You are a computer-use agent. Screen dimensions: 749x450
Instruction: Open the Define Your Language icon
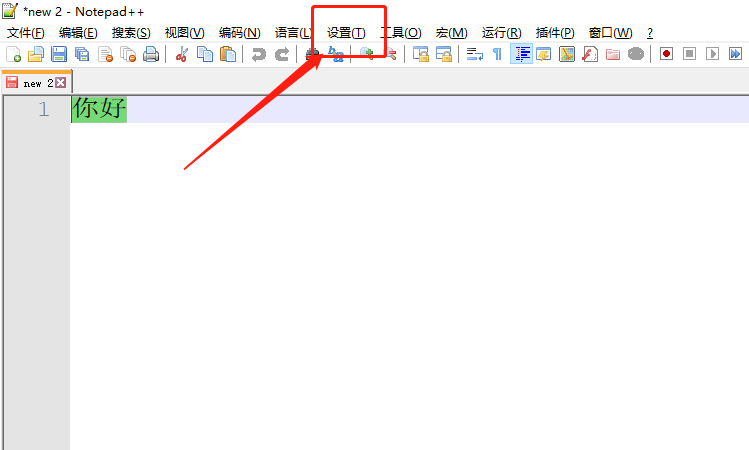pos(544,54)
